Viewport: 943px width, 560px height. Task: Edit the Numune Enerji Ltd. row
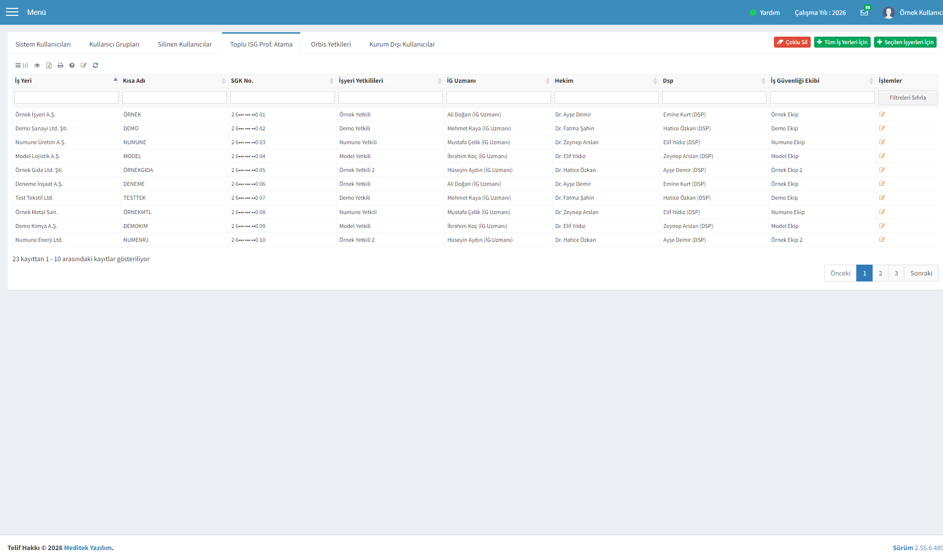(x=882, y=240)
